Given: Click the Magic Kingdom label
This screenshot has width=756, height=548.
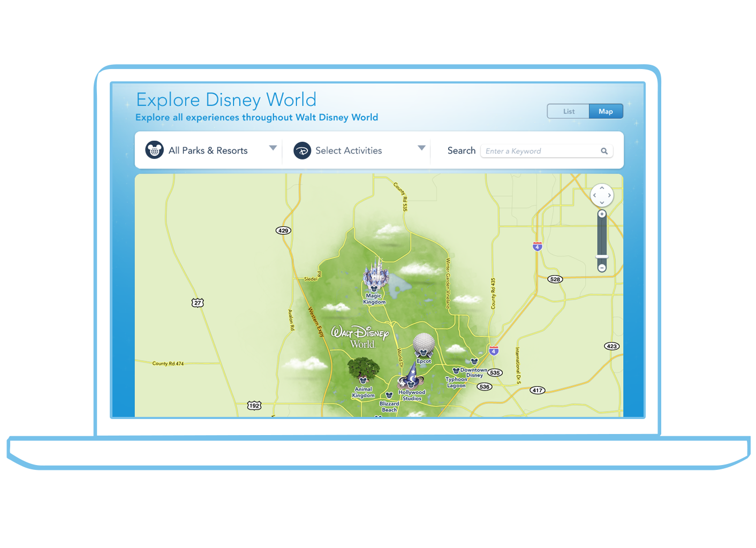Looking at the screenshot, I should click(x=374, y=299).
